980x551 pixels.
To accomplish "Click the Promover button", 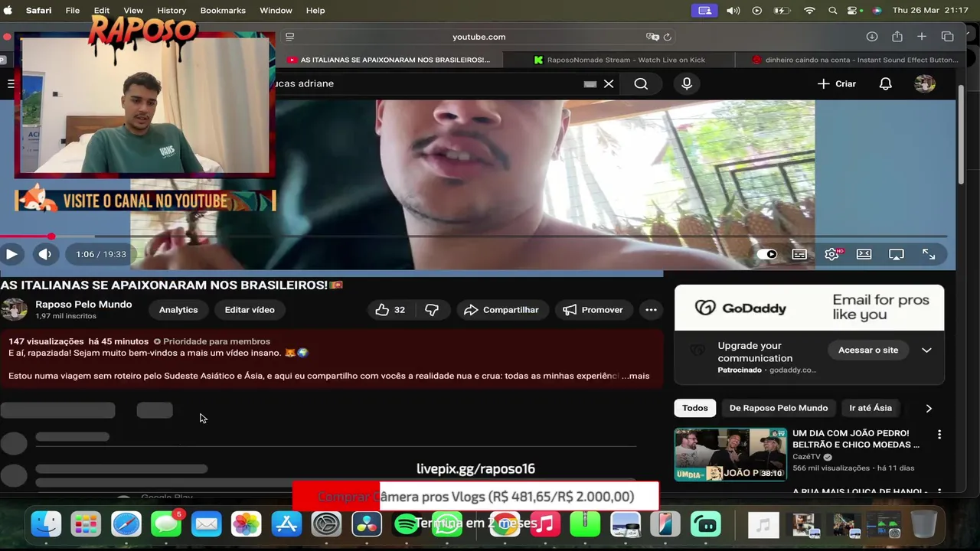I will coord(593,310).
